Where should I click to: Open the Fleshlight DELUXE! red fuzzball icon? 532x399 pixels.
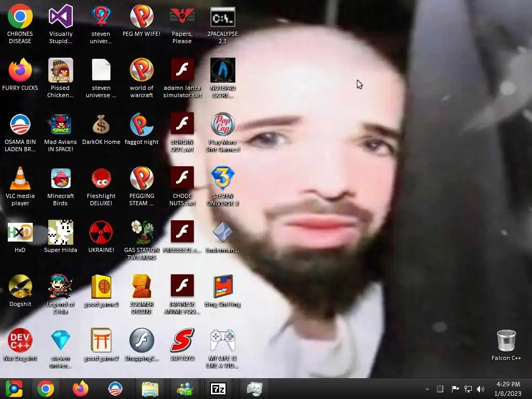tap(101, 178)
